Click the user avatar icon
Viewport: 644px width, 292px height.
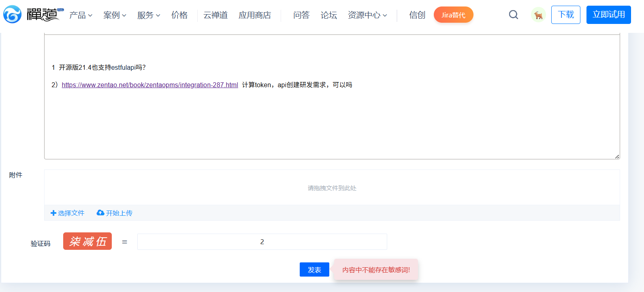click(x=538, y=15)
